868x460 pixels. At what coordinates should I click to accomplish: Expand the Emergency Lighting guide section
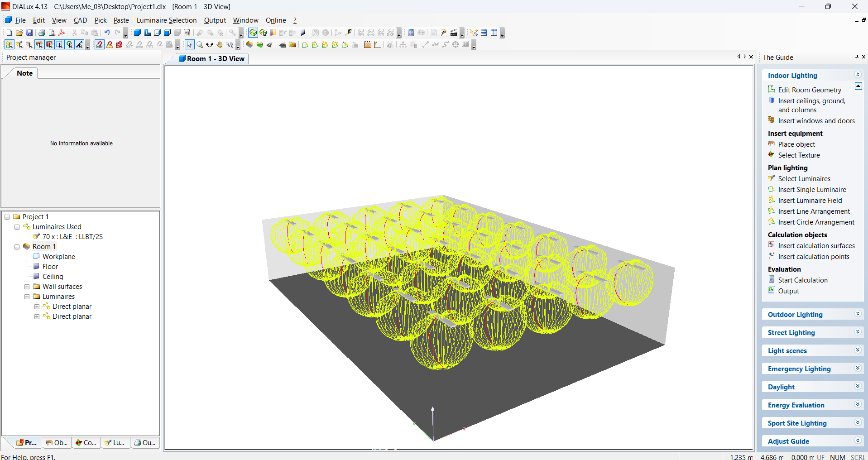[x=858, y=368]
